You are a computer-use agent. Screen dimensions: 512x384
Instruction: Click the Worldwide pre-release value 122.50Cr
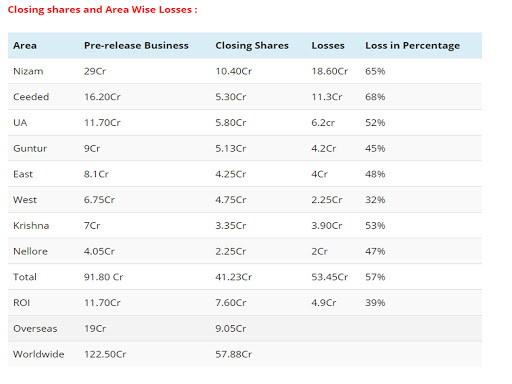(105, 354)
